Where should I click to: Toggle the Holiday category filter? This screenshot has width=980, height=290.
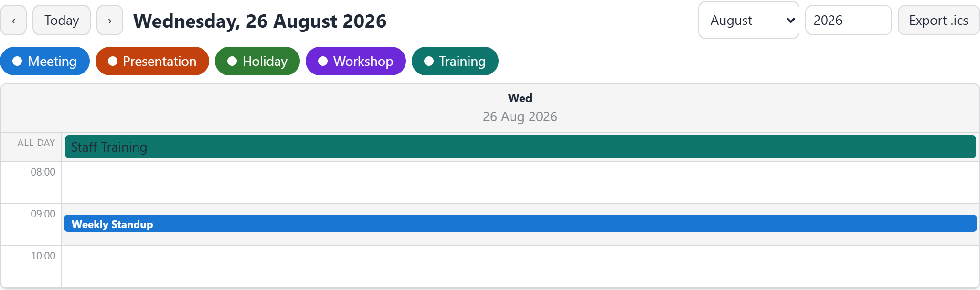point(257,61)
